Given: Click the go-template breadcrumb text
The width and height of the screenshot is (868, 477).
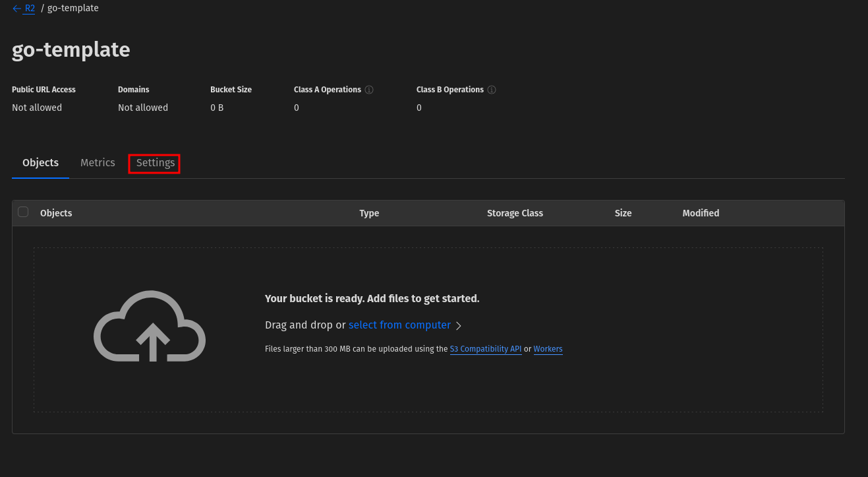Looking at the screenshot, I should 73,9.
